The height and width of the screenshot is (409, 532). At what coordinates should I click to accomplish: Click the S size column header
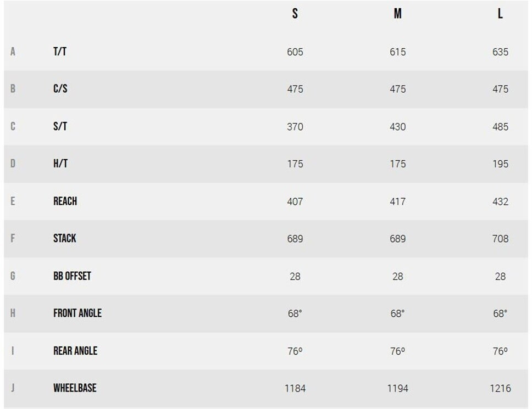[x=295, y=14]
